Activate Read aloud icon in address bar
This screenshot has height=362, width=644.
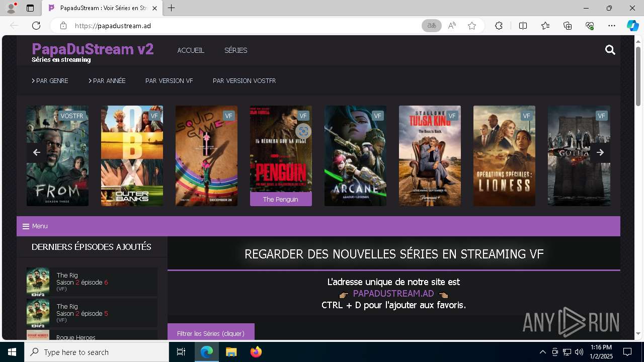coord(452,26)
